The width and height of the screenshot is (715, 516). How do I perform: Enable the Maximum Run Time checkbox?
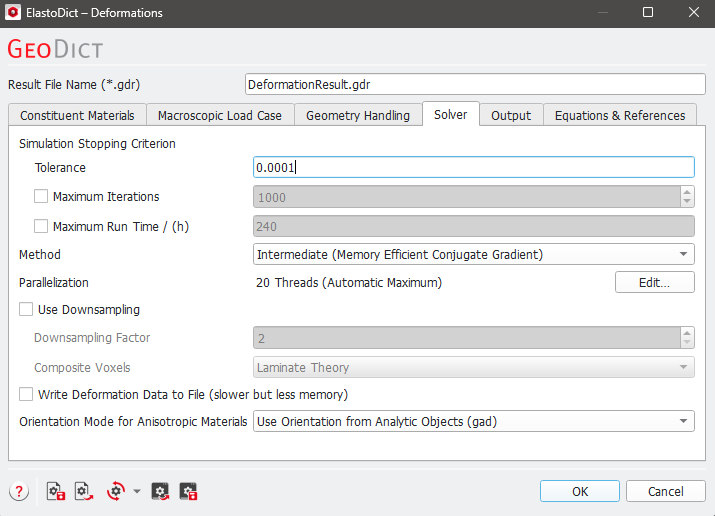click(41, 226)
